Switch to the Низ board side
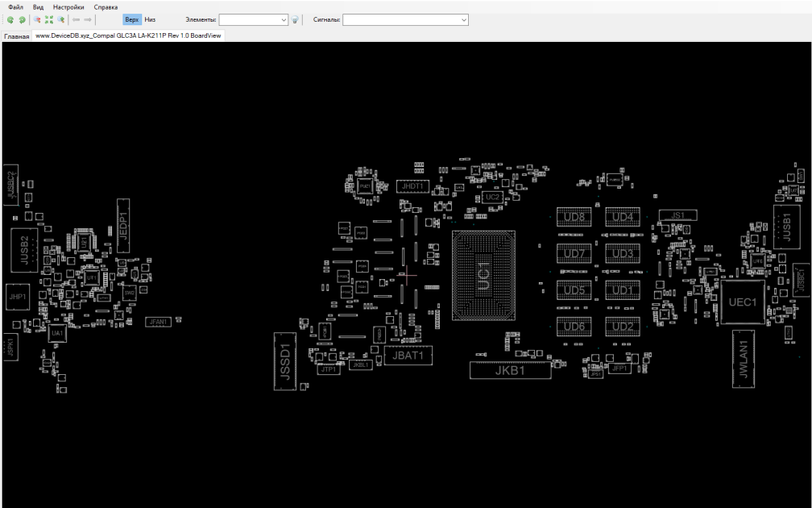This screenshot has height=508, width=812. [x=150, y=19]
